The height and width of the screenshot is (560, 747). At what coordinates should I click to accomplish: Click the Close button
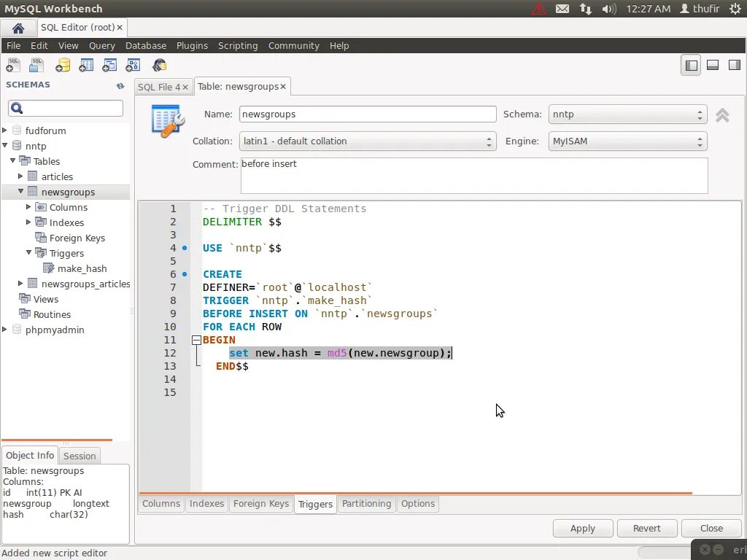tap(711, 529)
